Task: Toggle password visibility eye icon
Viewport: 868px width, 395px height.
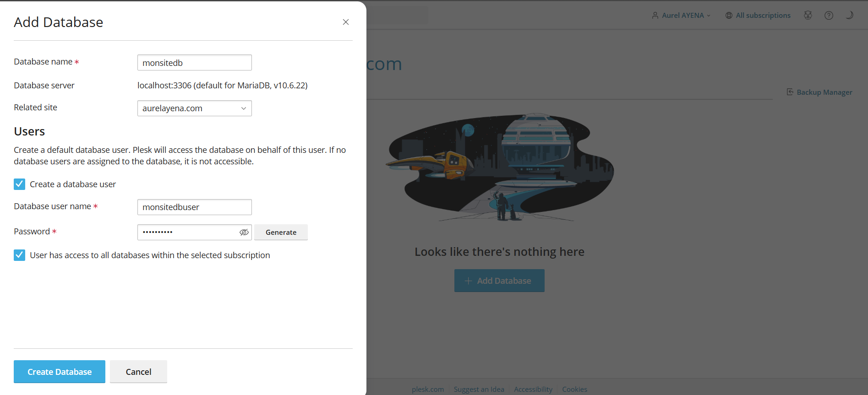Action: click(244, 233)
